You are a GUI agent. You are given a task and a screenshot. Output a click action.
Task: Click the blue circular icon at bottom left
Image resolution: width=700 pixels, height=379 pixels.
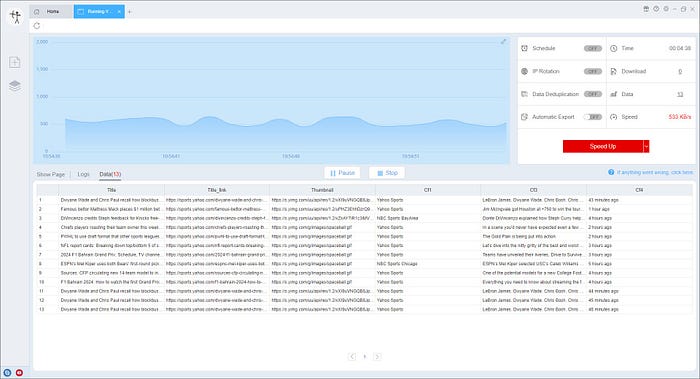(x=7, y=372)
